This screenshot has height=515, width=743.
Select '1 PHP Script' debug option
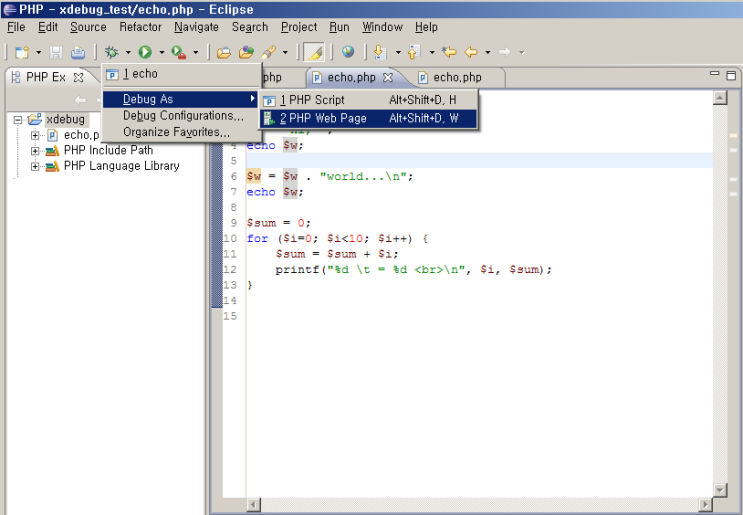368,100
